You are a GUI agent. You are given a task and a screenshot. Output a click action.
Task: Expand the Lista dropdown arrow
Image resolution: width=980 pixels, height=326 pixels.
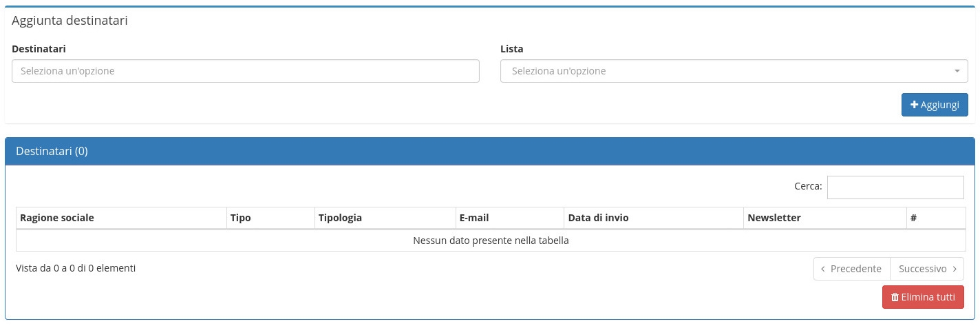pyautogui.click(x=957, y=71)
